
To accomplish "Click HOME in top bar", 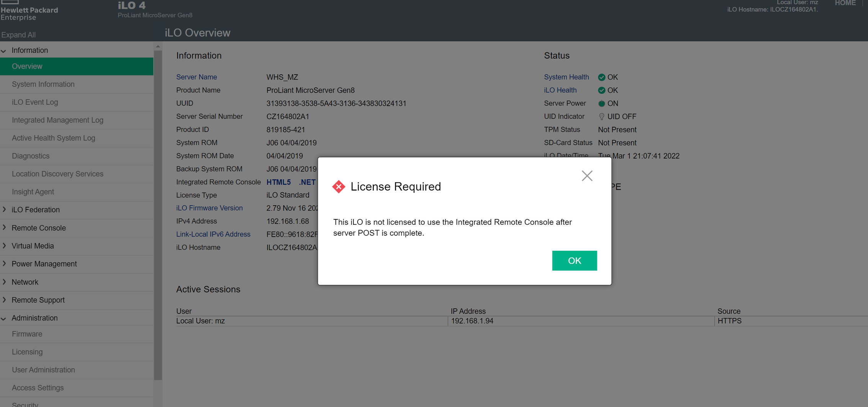I will click(x=845, y=3).
